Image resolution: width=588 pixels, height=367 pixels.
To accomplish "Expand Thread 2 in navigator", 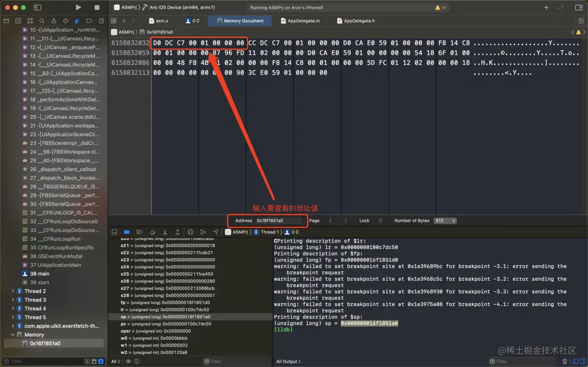I will (x=13, y=291).
